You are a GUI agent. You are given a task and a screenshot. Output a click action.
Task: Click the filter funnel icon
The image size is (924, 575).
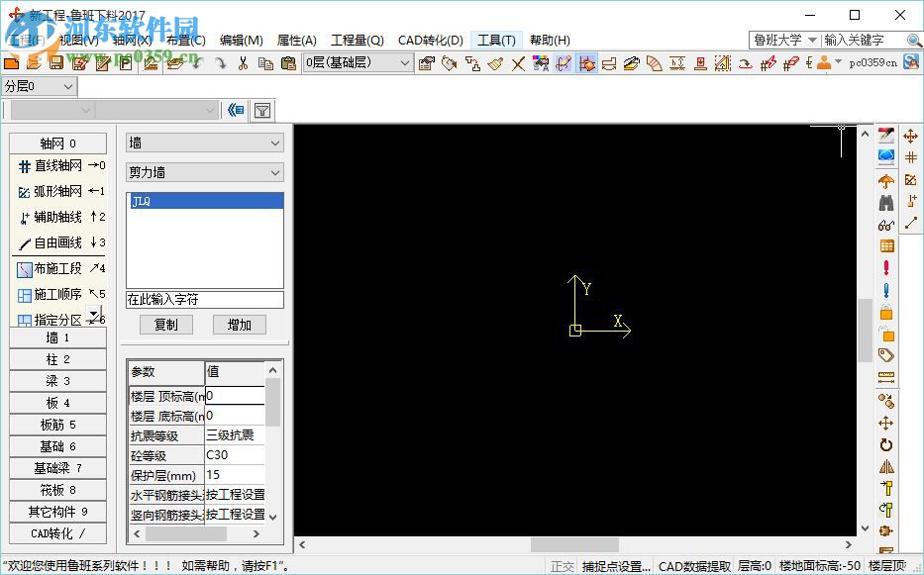pyautogui.click(x=262, y=110)
